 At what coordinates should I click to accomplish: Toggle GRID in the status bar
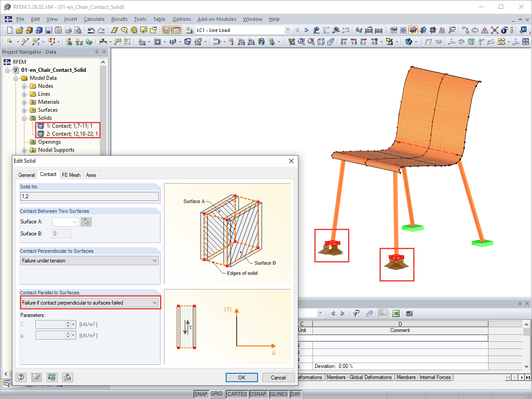(x=216, y=394)
